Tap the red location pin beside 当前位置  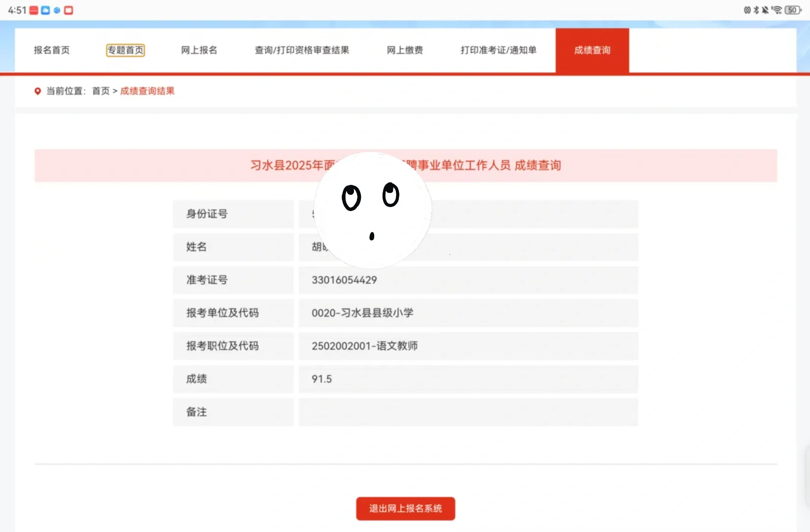pos(38,91)
